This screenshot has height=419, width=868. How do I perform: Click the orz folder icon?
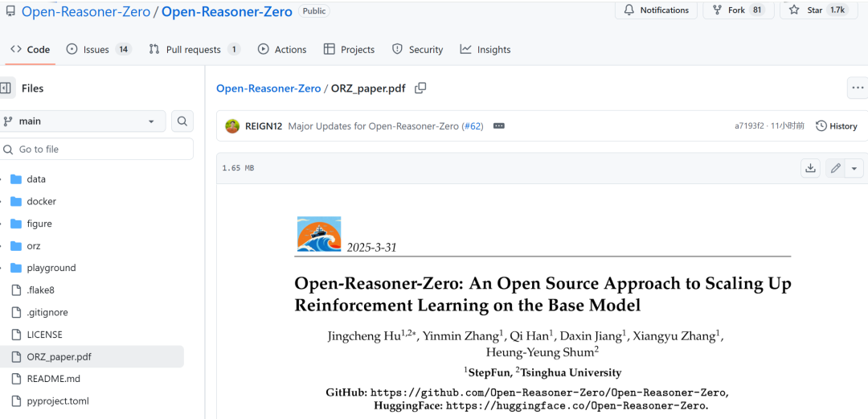pos(16,245)
